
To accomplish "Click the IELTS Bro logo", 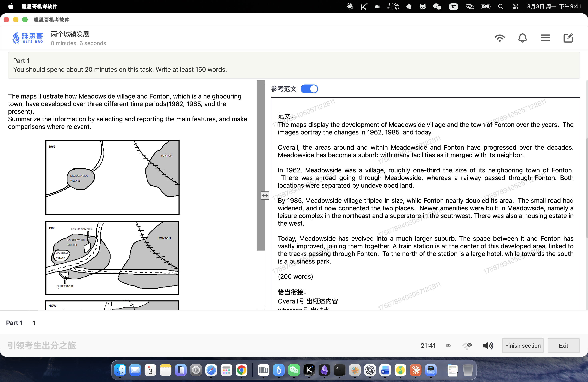I will click(x=28, y=38).
